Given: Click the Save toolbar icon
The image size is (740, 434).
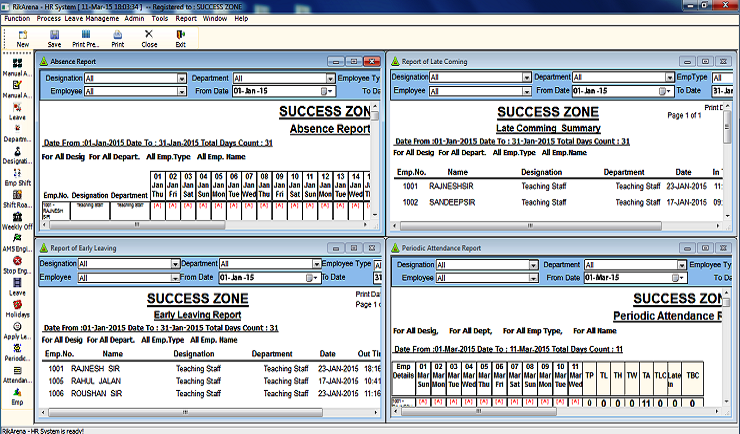Looking at the screenshot, I should coord(54,37).
